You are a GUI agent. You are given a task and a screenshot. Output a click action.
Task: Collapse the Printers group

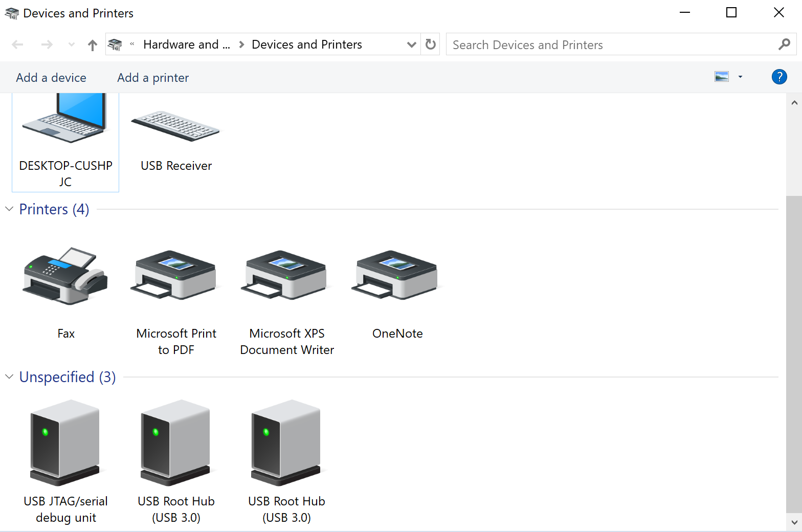(9, 209)
